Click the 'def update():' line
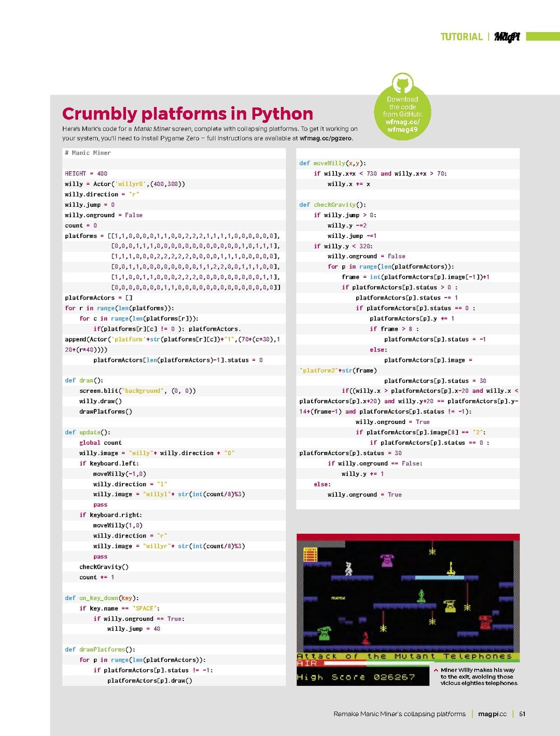This screenshot has height=736, width=560. 88,432
